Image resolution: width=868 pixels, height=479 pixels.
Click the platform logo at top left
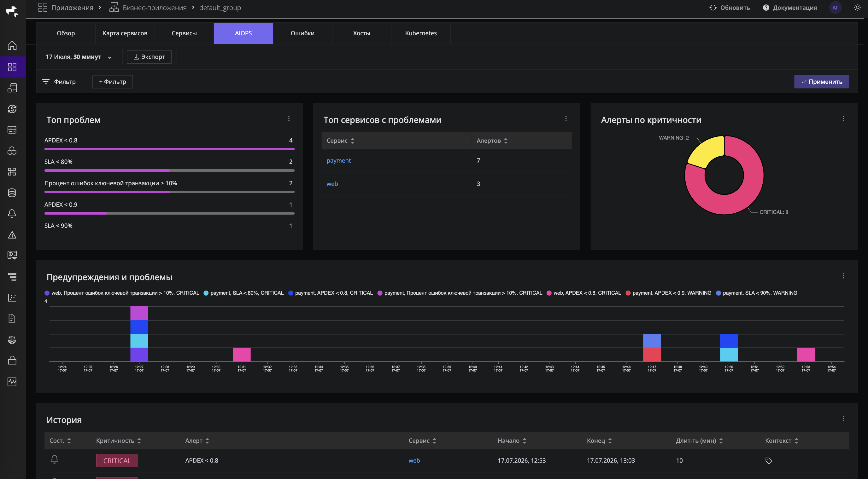pyautogui.click(x=12, y=11)
